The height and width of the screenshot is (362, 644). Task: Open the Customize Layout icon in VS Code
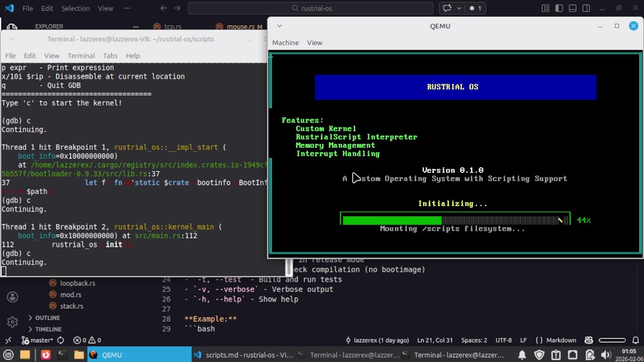pos(545,8)
